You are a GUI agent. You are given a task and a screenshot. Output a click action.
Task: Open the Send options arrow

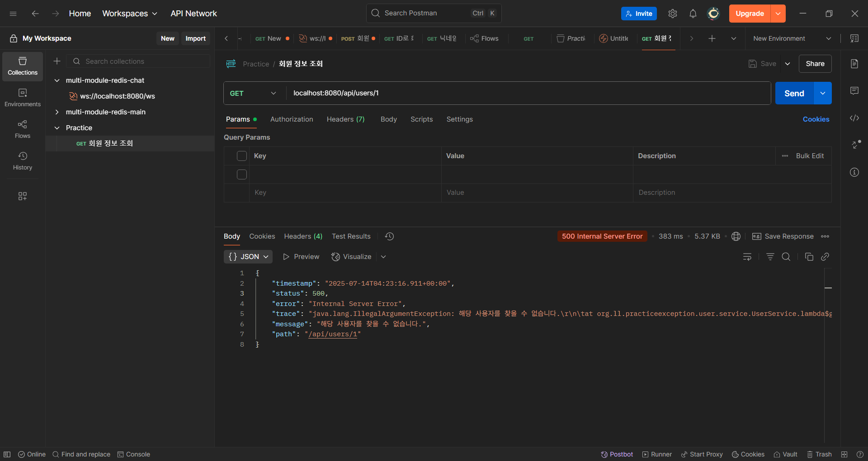pyautogui.click(x=823, y=93)
